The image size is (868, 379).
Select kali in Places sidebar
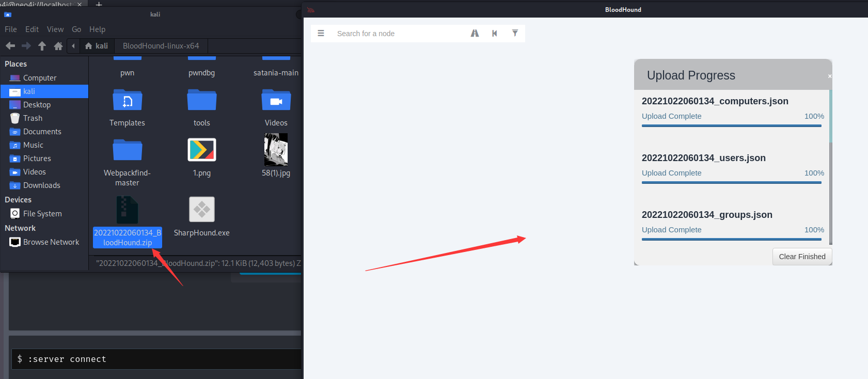tap(44, 91)
